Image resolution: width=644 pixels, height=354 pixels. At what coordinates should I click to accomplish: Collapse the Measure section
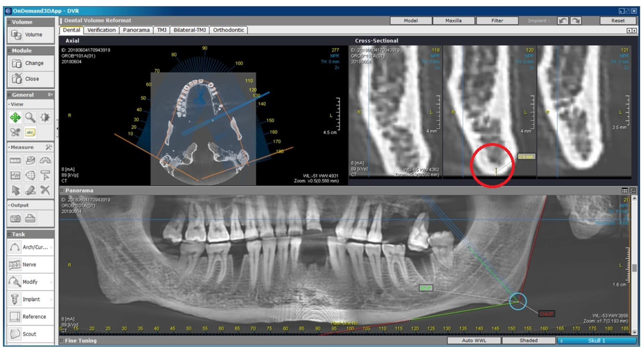(9, 147)
